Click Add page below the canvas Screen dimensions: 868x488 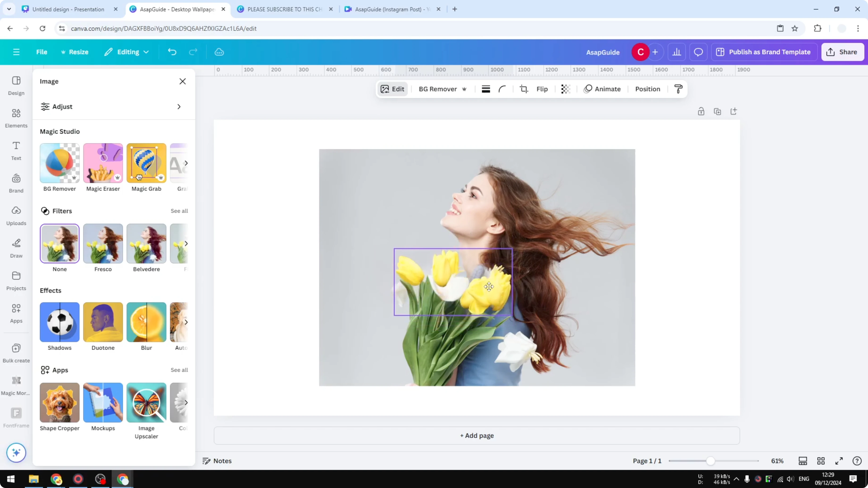tap(476, 435)
